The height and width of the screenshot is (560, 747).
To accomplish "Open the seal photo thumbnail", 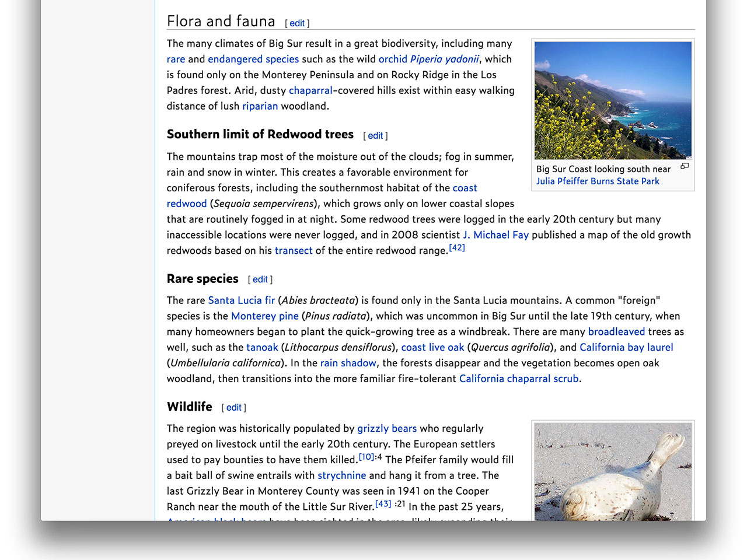I will point(613,471).
